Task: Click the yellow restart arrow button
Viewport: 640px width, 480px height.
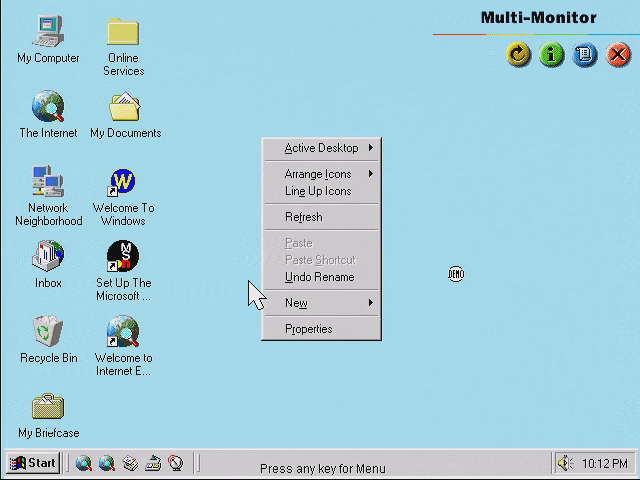Action: point(519,55)
